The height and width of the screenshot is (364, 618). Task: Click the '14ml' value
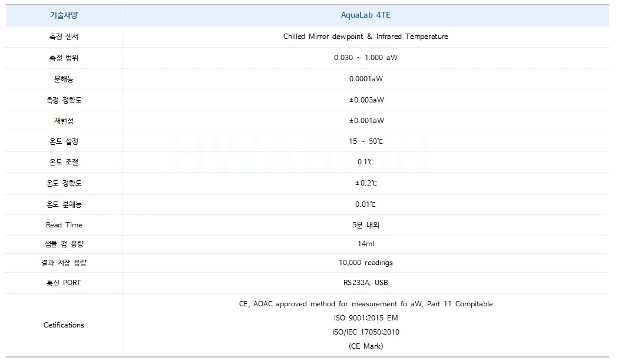366,244
